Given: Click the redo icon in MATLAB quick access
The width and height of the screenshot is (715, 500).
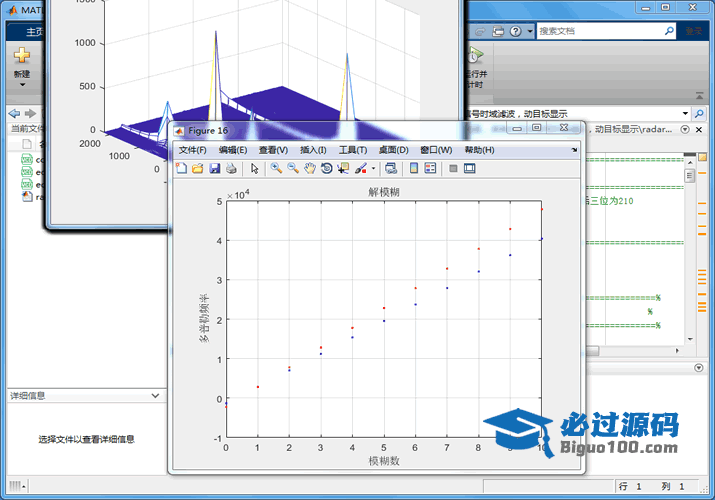Looking at the screenshot, I should (x=480, y=31).
